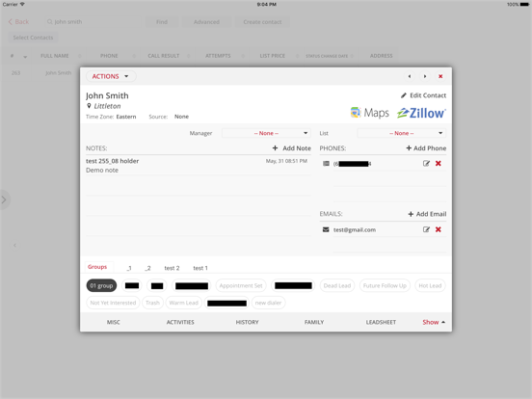This screenshot has height=399, width=532.
Task: Sort by ATTEMPTS column header
Action: coord(218,56)
